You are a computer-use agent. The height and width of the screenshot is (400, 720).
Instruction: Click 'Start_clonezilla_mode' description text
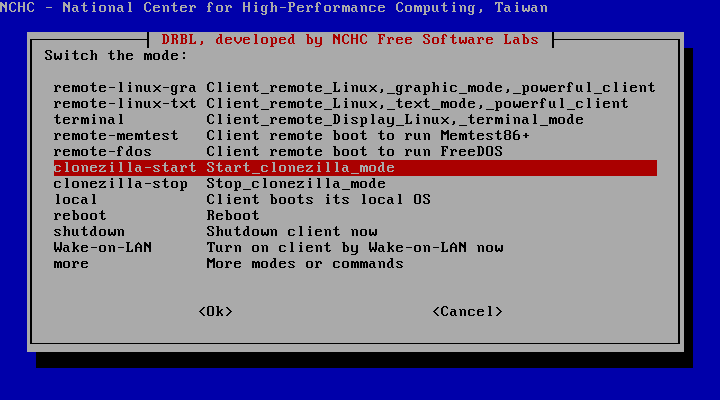pos(300,168)
